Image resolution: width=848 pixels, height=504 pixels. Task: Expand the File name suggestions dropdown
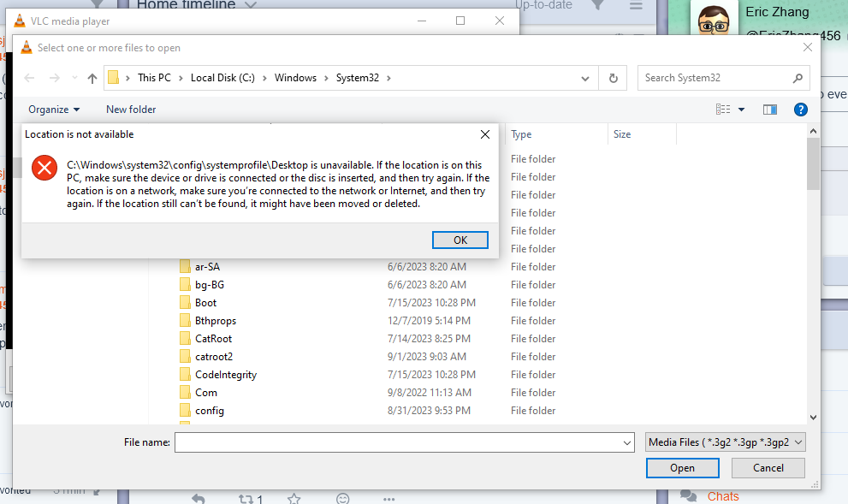click(626, 442)
